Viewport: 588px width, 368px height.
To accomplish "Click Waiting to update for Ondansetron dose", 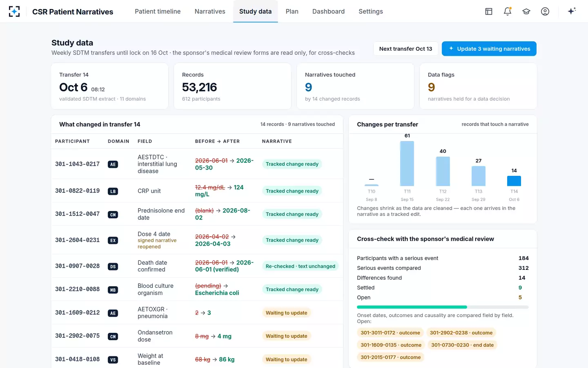I will pos(286,336).
